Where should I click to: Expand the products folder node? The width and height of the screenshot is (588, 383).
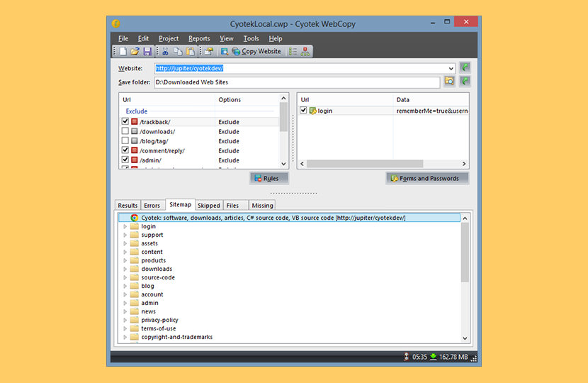(125, 260)
